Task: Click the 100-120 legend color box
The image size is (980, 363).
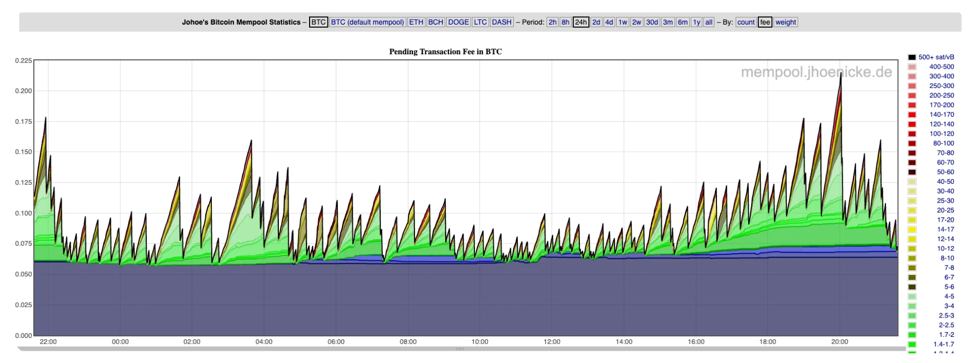Action: tap(912, 134)
